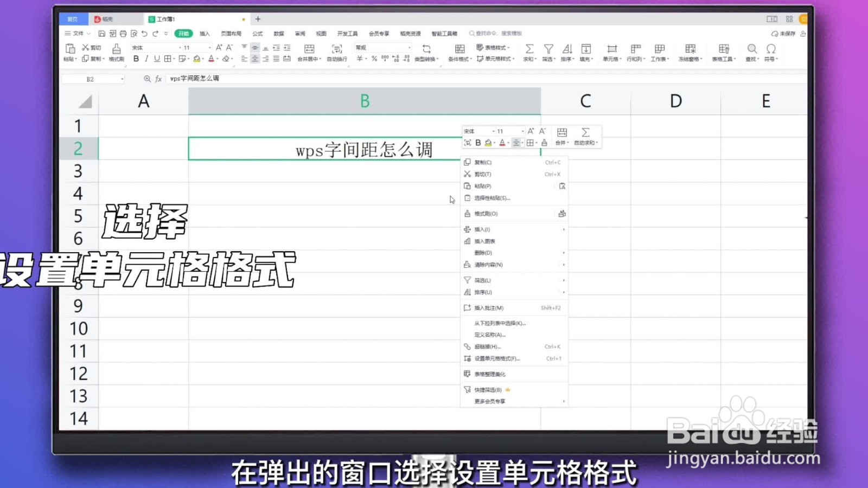868x488 pixels.
Task: Toggle bold formatting in the floating toolbar
Action: 478,143
